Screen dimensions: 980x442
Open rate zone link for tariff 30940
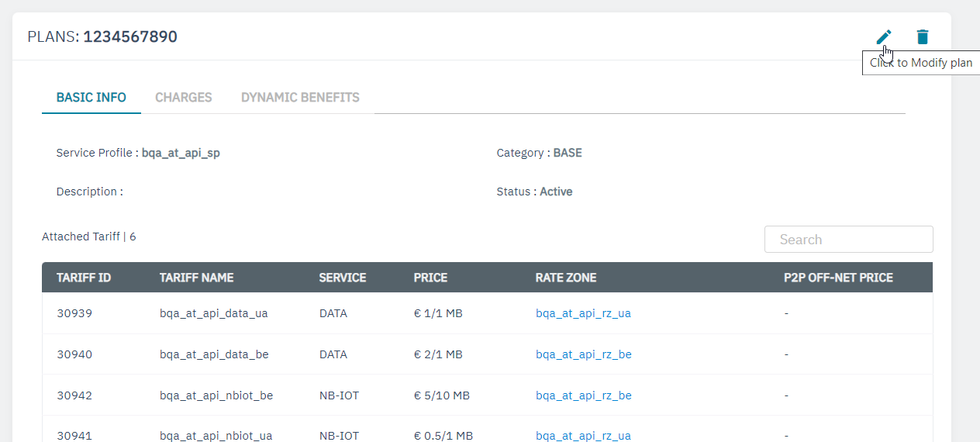click(583, 354)
